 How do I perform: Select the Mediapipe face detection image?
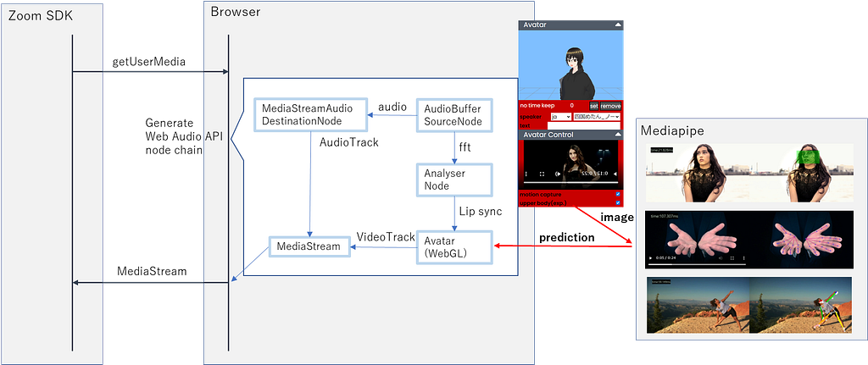[x=749, y=173]
